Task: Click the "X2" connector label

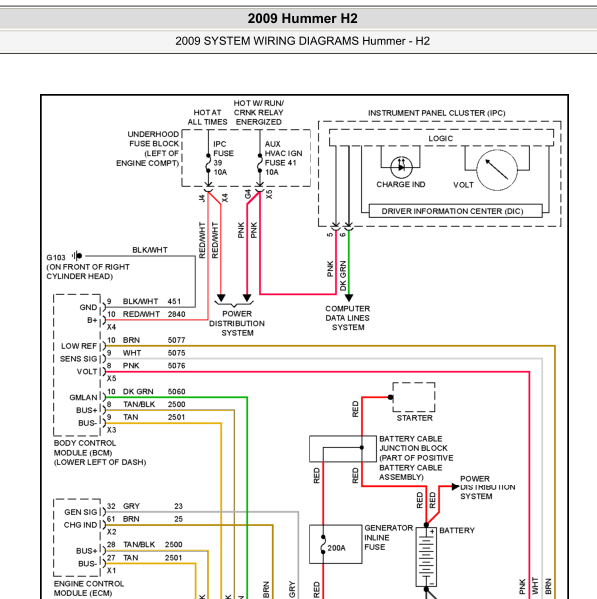Action: [111, 532]
